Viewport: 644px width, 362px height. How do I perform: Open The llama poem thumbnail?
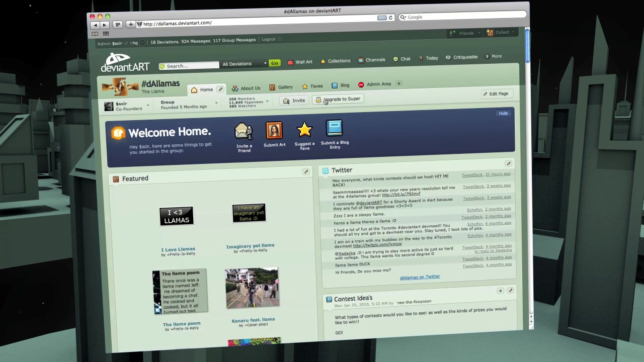coord(180,292)
